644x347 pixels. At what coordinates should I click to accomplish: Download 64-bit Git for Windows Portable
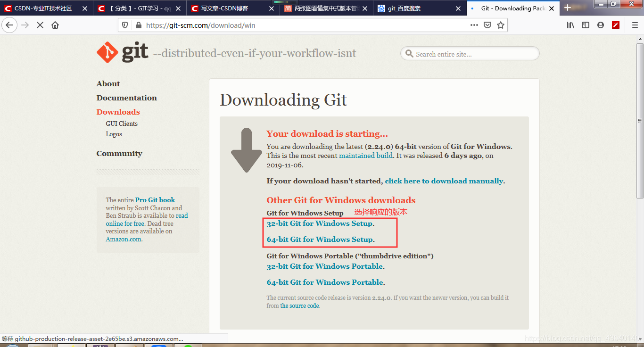[x=325, y=282]
